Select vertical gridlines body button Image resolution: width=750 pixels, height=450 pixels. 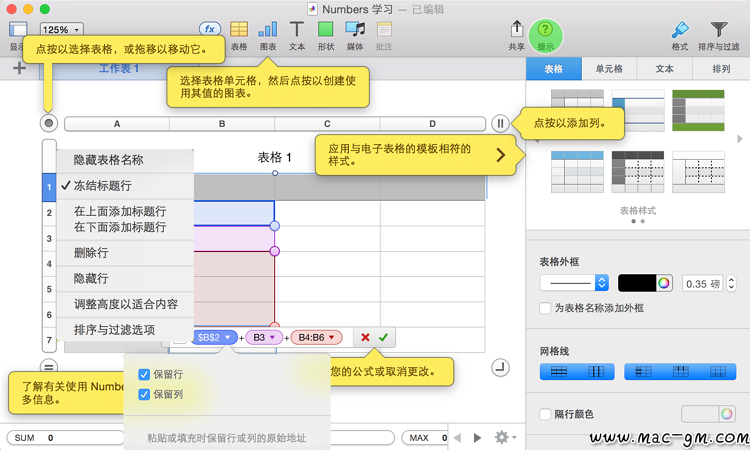click(596, 372)
